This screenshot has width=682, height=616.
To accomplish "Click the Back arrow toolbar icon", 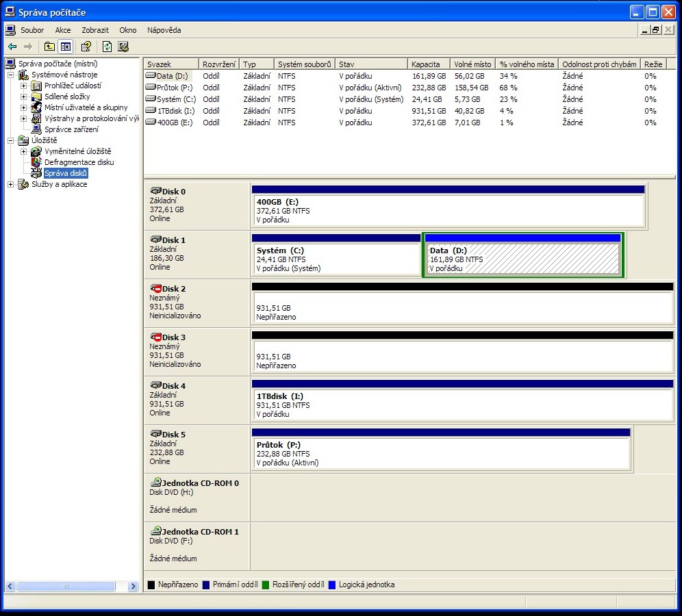I will (12, 47).
